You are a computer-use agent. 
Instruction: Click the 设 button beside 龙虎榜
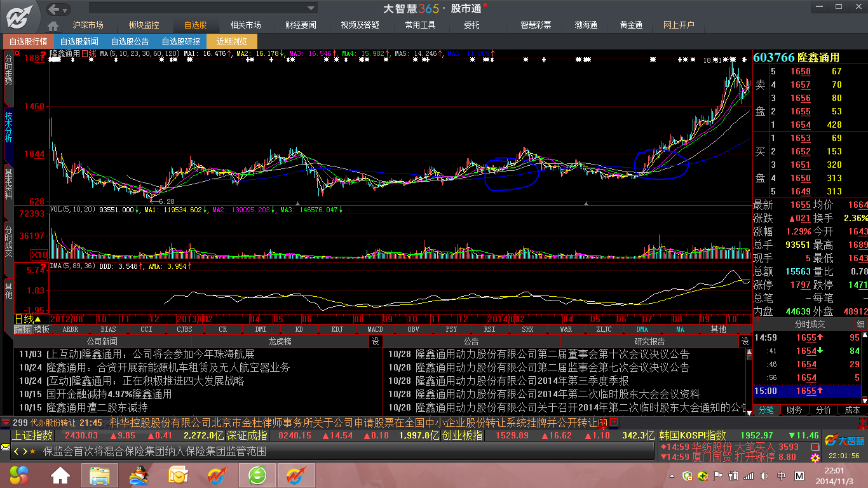[375, 341]
